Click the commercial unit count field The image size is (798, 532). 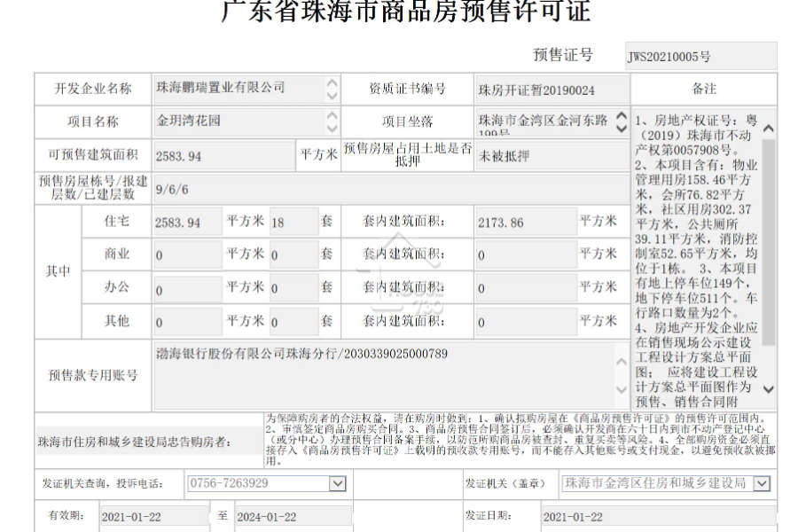[293, 254]
